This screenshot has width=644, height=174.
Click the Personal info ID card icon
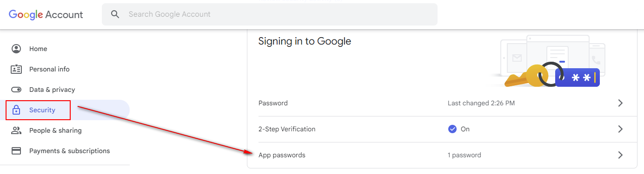(16, 69)
